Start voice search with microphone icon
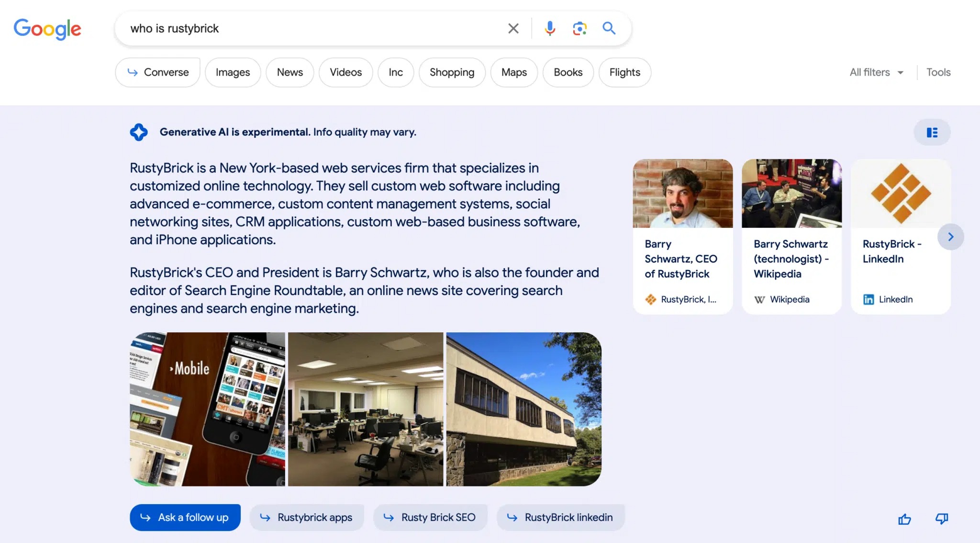Image resolution: width=980 pixels, height=543 pixels. (x=550, y=29)
